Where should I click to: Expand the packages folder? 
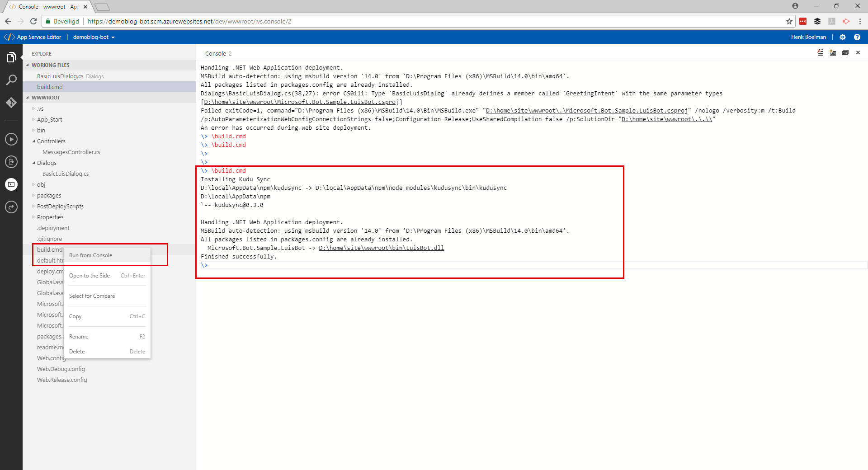(33, 195)
